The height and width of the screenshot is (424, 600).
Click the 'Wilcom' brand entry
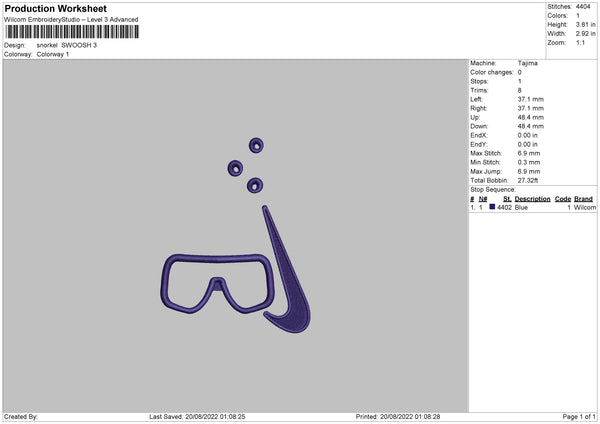click(585, 207)
